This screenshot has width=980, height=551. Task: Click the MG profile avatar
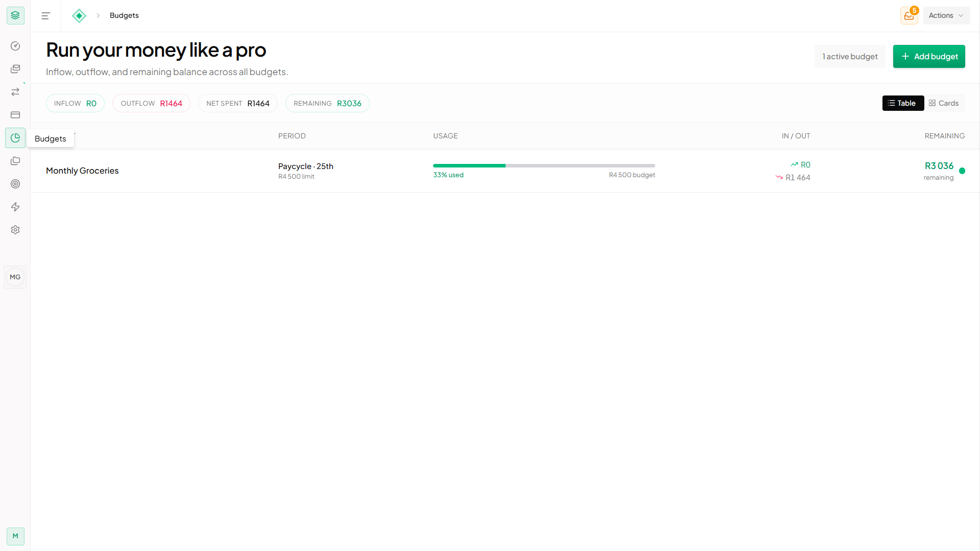pyautogui.click(x=15, y=277)
